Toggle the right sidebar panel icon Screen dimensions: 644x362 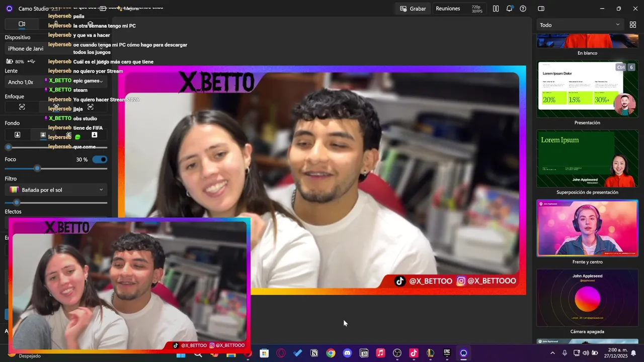(x=541, y=9)
